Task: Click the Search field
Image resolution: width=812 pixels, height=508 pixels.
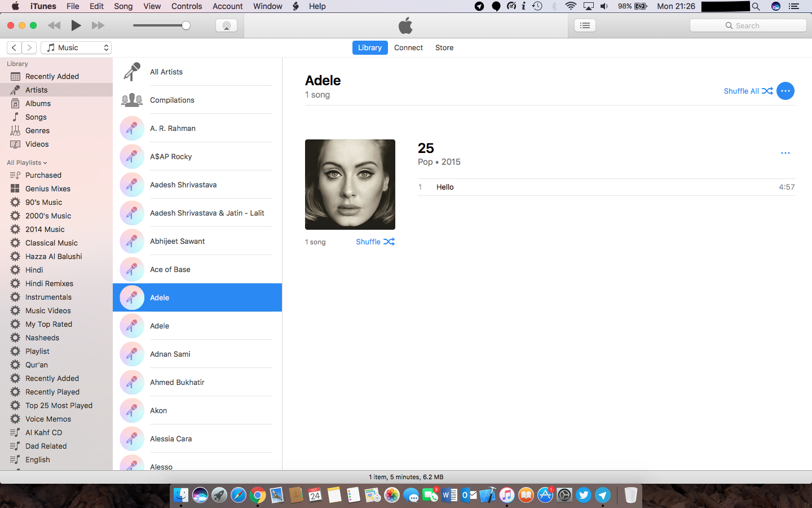Action: (x=748, y=25)
